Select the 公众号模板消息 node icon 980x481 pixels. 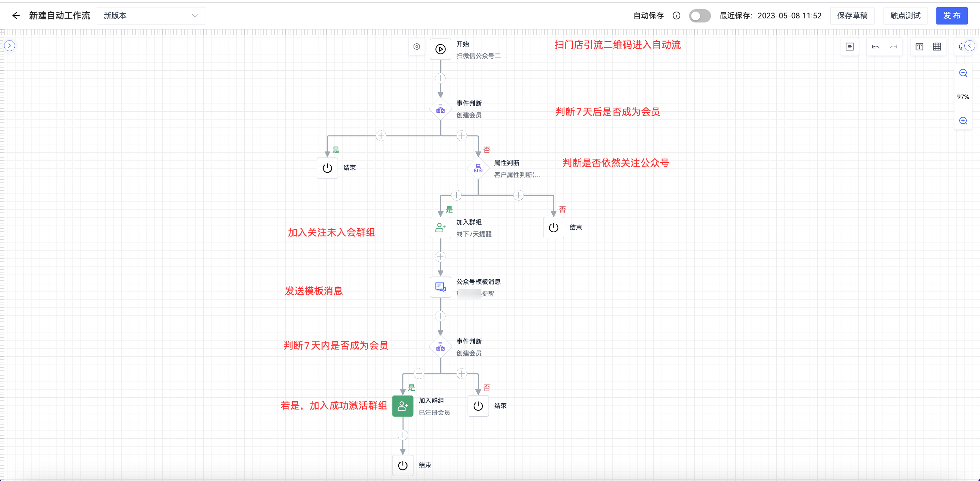[x=440, y=287]
